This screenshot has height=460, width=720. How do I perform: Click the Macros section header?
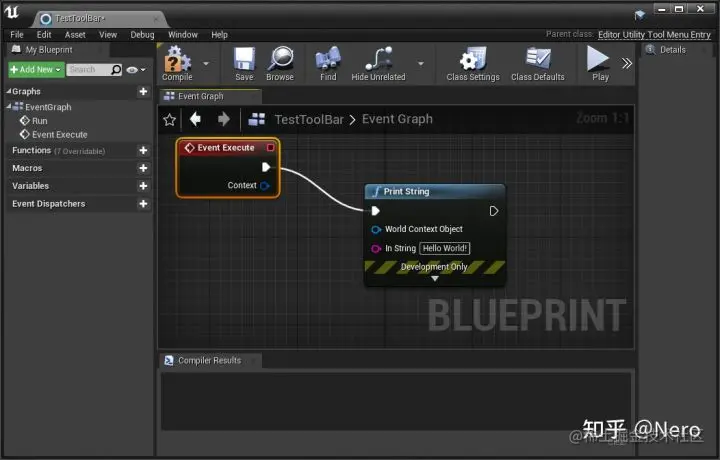point(78,168)
